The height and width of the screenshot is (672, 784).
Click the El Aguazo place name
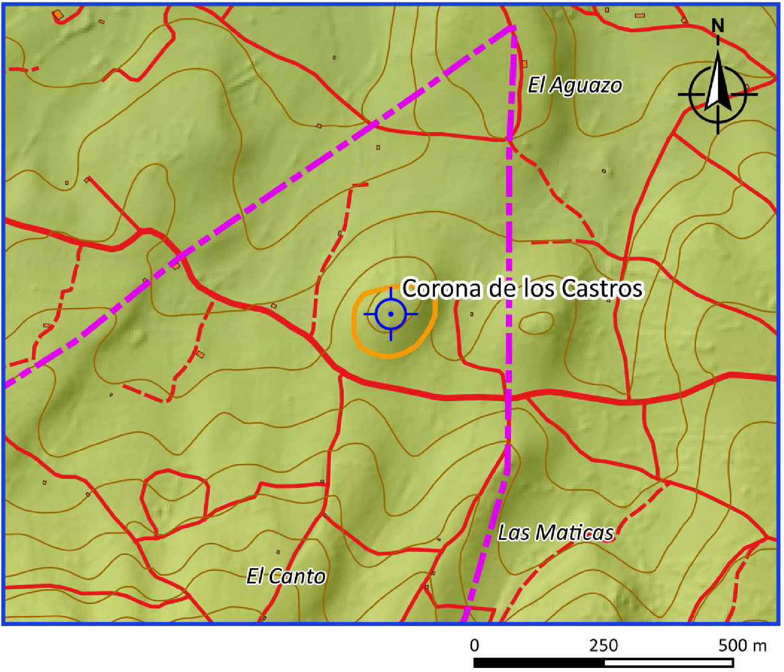pos(575,85)
